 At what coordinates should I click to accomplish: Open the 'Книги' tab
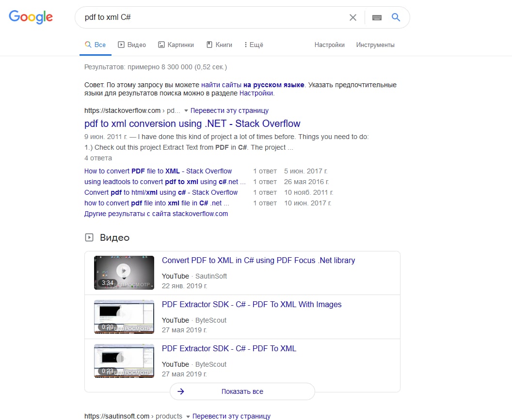point(220,45)
